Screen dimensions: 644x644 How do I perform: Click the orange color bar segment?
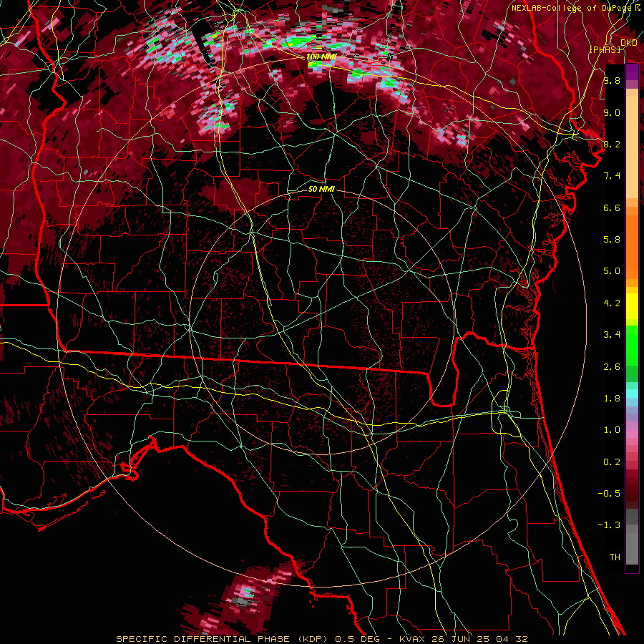632,248
